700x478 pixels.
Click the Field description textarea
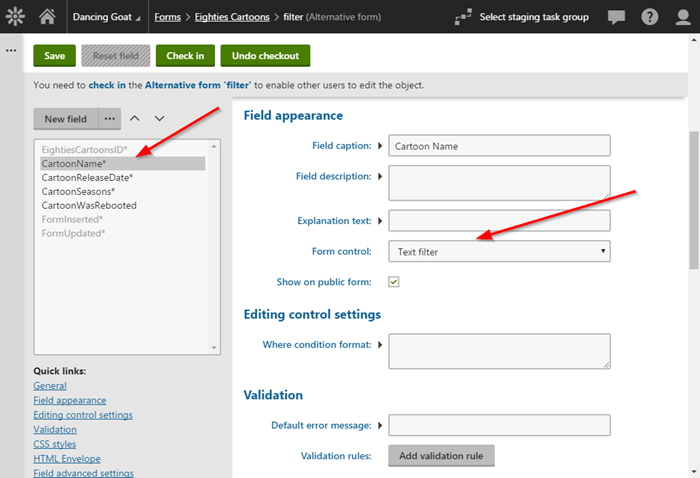[x=499, y=183]
